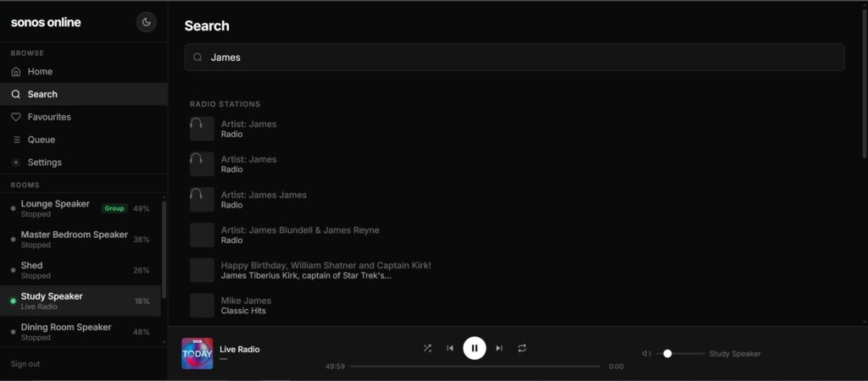Click Shed 26% volume value
This screenshot has height=381, width=868.
click(142, 270)
